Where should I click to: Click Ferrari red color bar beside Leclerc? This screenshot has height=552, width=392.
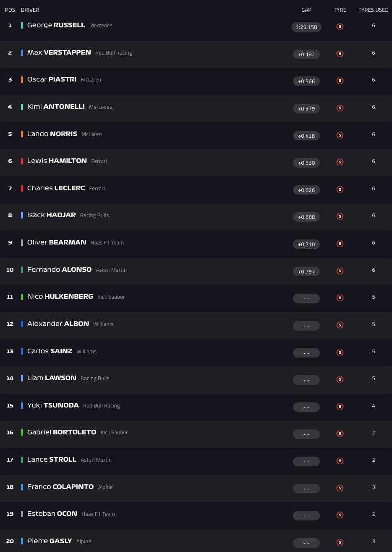[22, 188]
